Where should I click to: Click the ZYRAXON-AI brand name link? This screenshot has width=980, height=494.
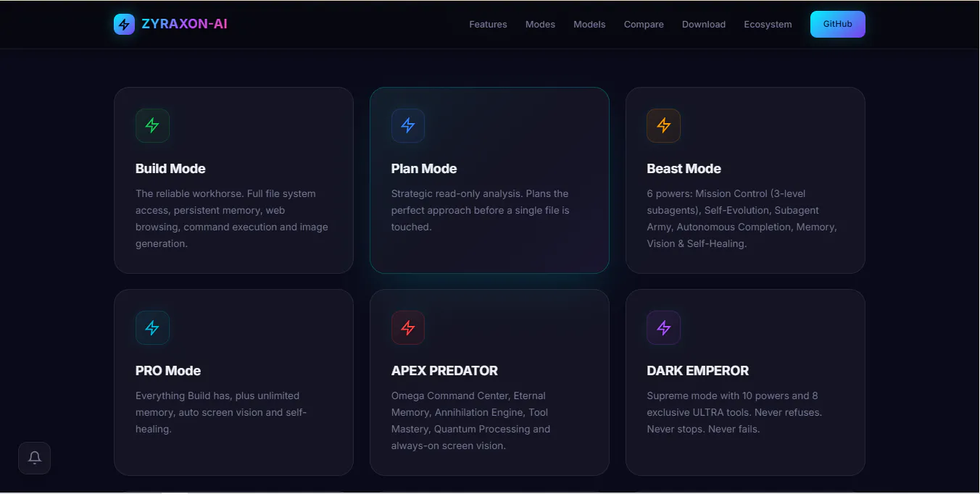point(184,24)
